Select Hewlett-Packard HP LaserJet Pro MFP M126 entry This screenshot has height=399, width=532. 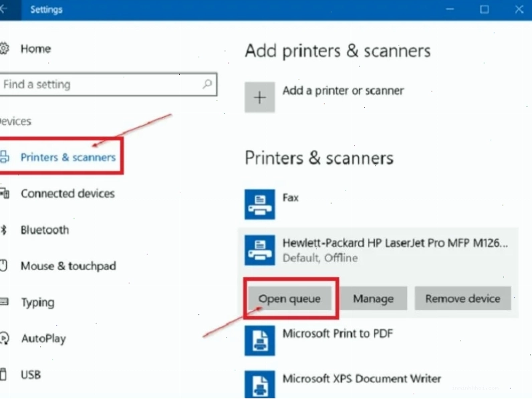click(396, 243)
